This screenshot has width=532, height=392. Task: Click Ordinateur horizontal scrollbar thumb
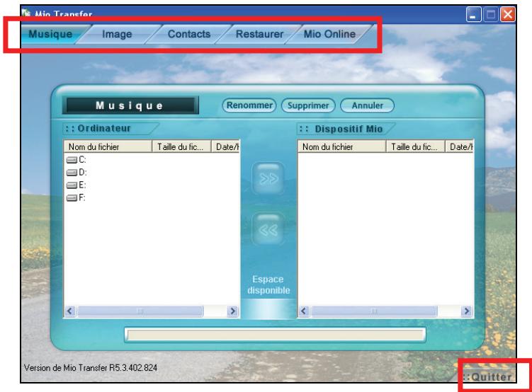pos(140,311)
